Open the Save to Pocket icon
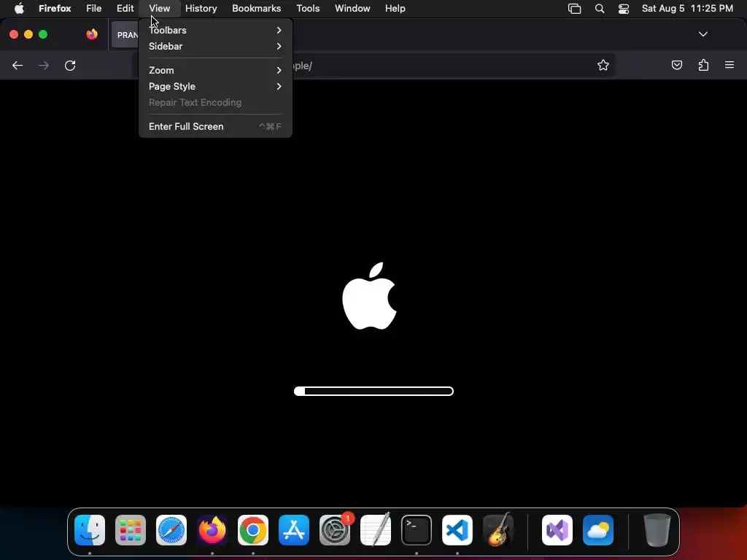This screenshot has height=560, width=747. tap(676, 65)
